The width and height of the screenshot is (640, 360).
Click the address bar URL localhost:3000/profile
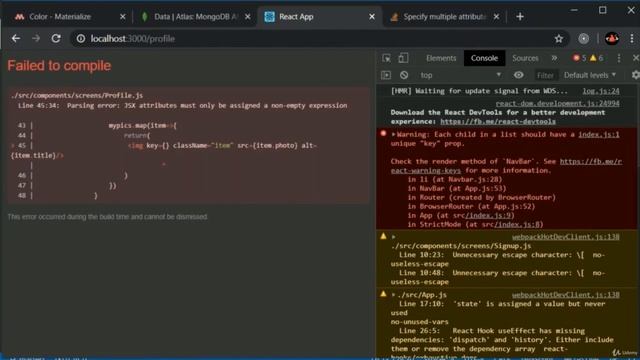tap(133, 38)
